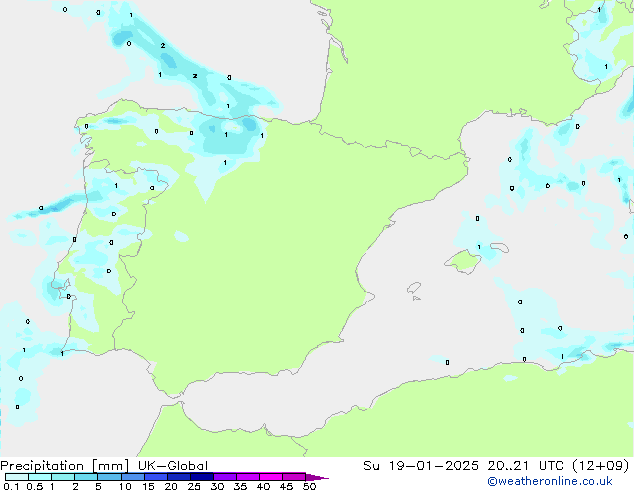
Task: Click legend tick label '0.5'
Action: point(35,486)
